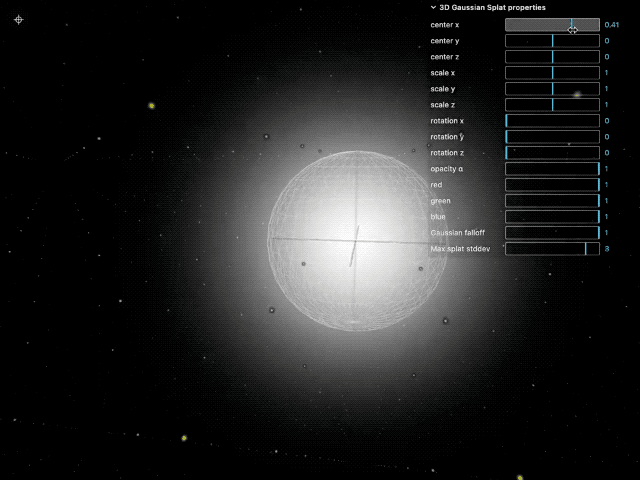Click the center x slider track
This screenshot has height=480, width=640.
coord(552,24)
